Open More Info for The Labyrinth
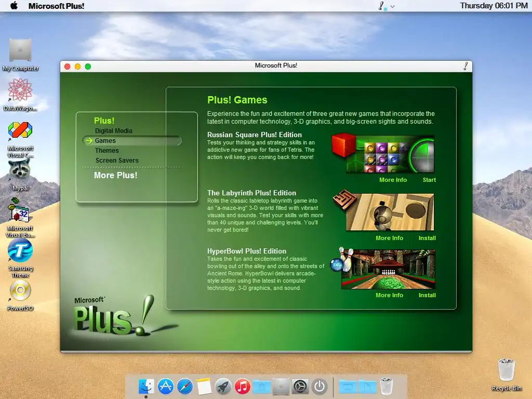Image resolution: width=532 pixels, height=399 pixels. click(389, 238)
